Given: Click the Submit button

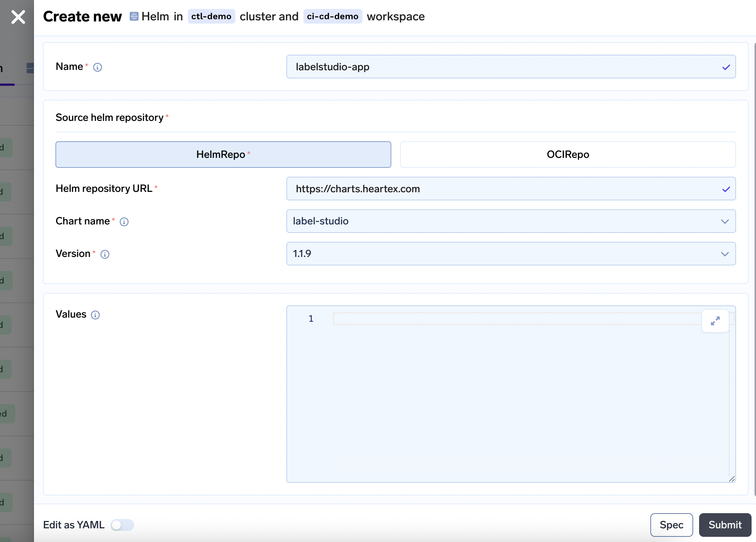Looking at the screenshot, I should click(x=725, y=525).
